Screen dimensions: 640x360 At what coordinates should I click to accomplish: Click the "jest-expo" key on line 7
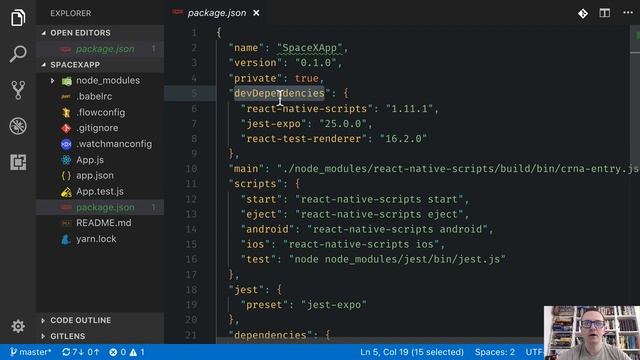tap(273, 124)
